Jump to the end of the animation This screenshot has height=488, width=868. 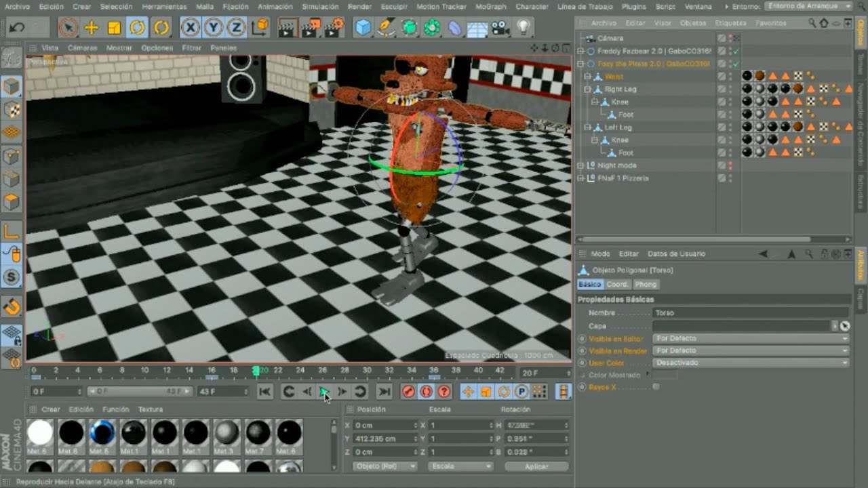pyautogui.click(x=384, y=391)
